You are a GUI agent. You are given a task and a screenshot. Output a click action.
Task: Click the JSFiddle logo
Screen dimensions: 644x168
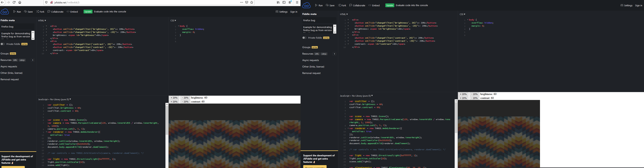4,11
